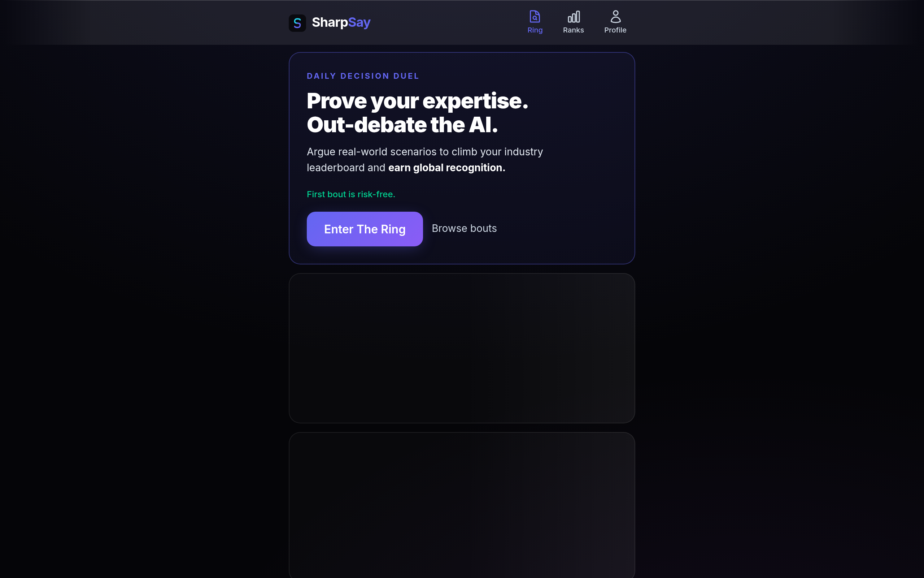Select the Profile nav label

pyautogui.click(x=615, y=30)
